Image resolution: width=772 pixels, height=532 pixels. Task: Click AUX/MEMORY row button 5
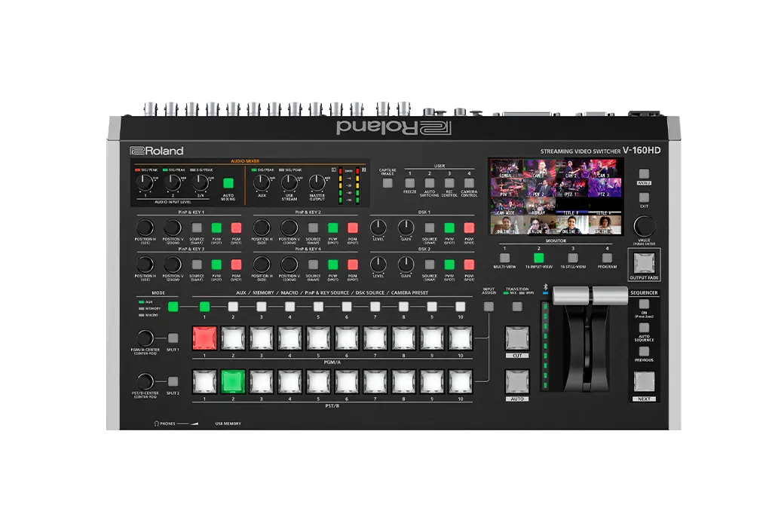(318, 307)
